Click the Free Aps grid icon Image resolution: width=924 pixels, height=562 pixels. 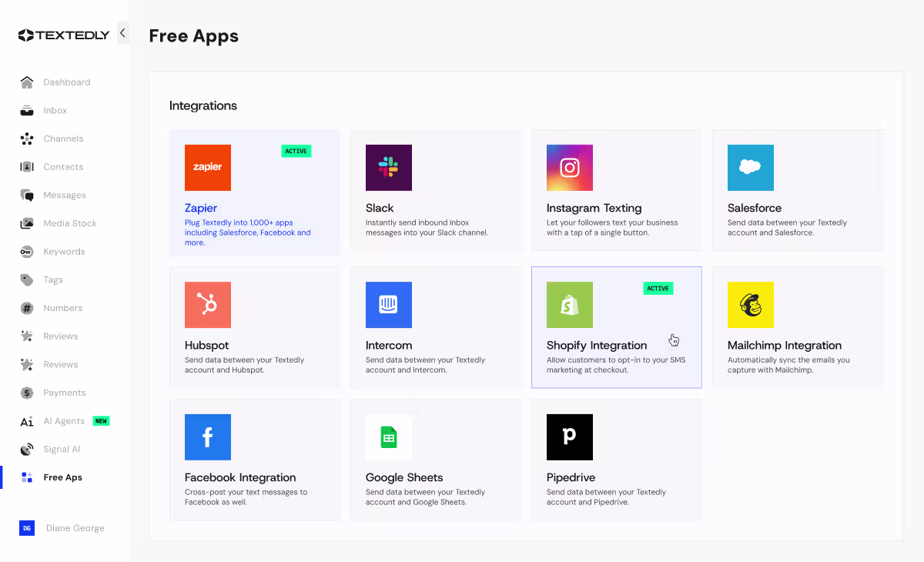(27, 477)
